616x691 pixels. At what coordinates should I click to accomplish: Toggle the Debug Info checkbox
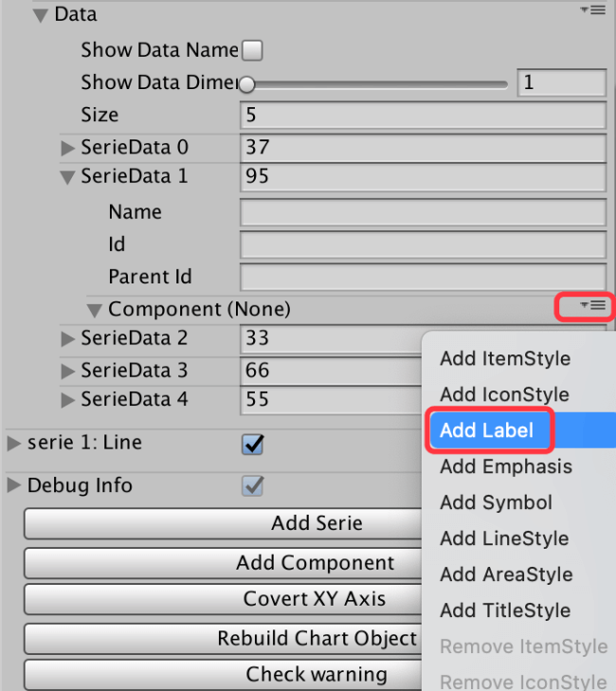click(x=253, y=486)
